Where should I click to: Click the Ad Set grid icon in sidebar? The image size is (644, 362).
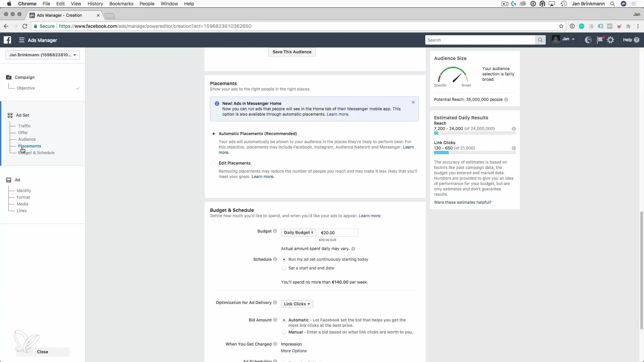click(x=10, y=115)
